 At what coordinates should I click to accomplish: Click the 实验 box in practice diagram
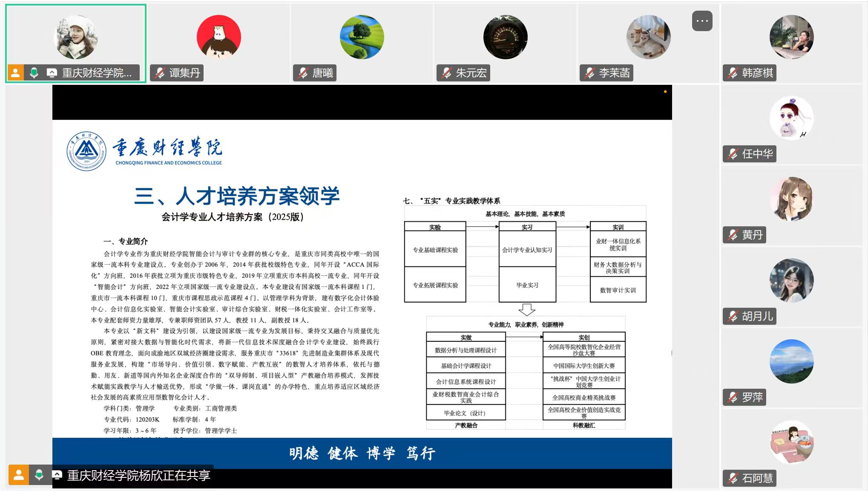point(435,227)
